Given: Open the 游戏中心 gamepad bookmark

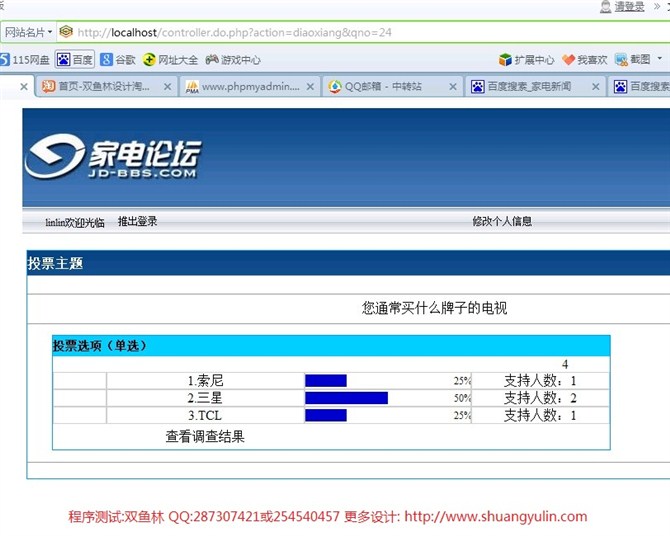Looking at the screenshot, I should [212, 60].
